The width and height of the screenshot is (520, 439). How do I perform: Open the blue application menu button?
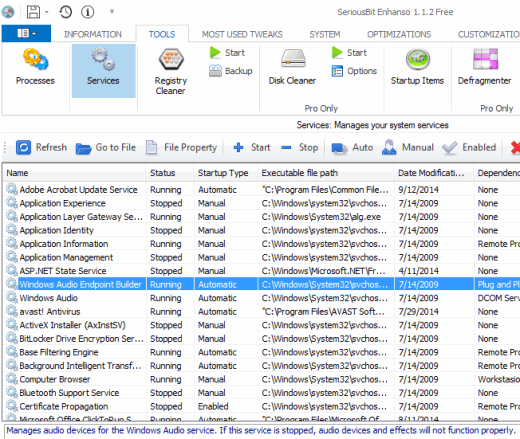click(x=26, y=33)
